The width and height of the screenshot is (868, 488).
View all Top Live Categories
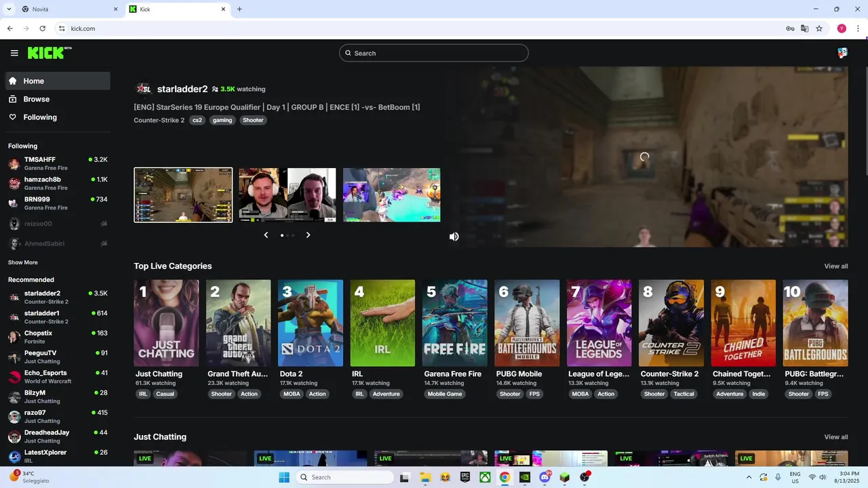click(835, 266)
